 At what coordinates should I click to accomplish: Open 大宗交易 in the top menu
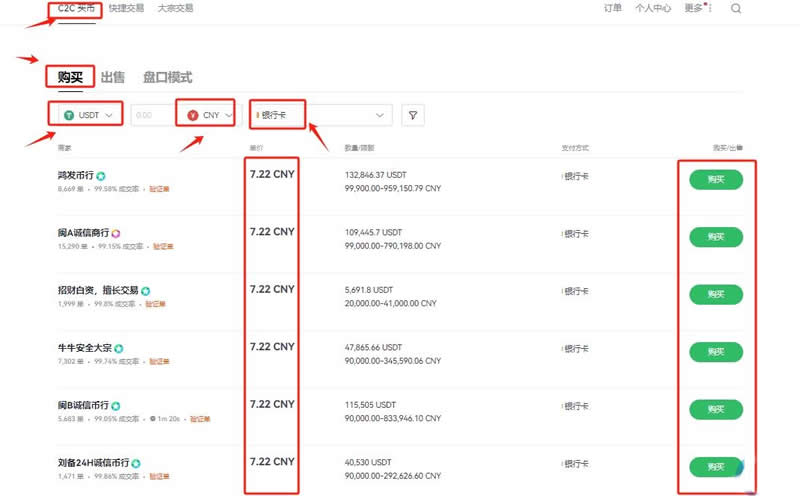pyautogui.click(x=175, y=8)
